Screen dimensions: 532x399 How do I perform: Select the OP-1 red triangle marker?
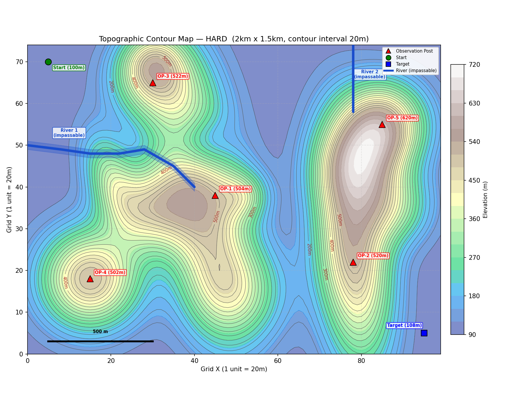pos(215,195)
